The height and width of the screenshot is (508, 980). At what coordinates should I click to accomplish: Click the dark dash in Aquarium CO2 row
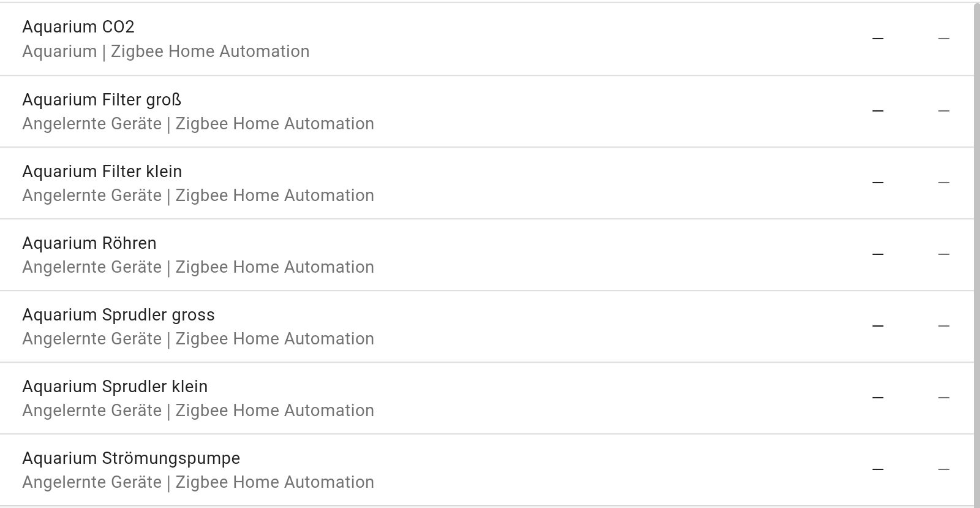(878, 39)
